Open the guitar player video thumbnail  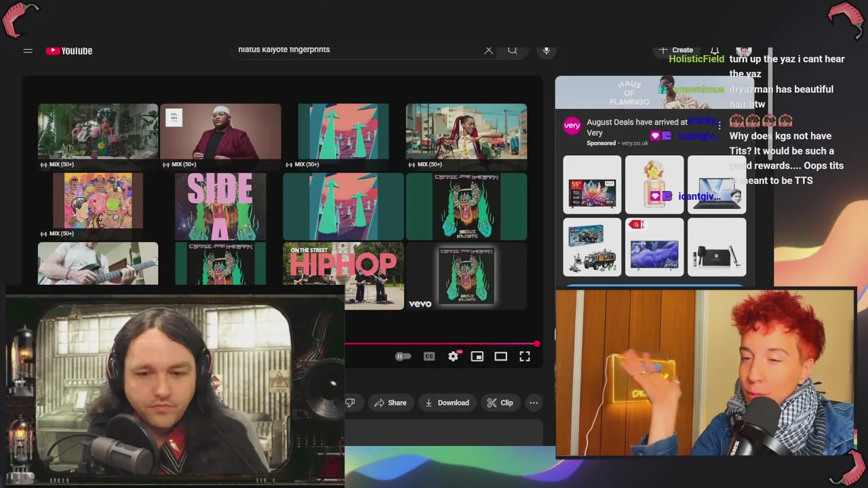(98, 264)
